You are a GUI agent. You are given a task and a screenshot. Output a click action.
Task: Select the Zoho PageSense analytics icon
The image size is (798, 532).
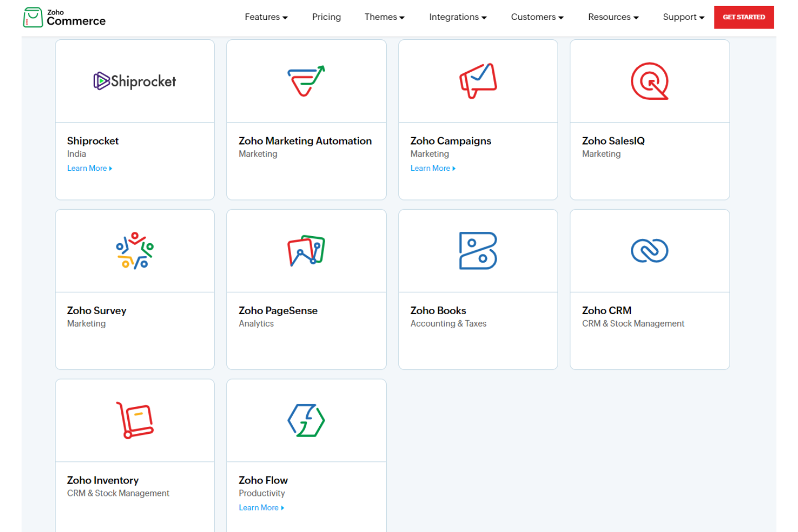point(306,251)
